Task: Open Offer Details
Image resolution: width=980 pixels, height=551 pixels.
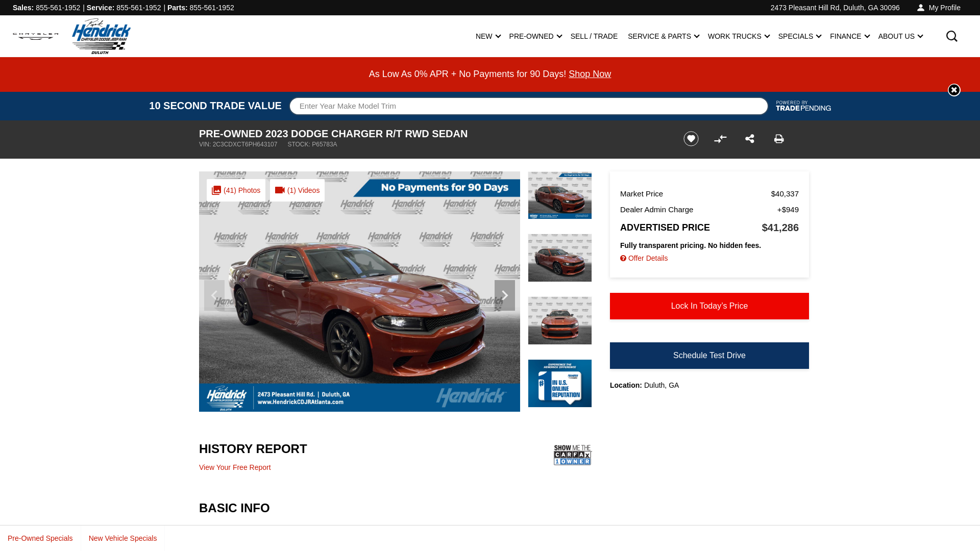Action: [644, 258]
